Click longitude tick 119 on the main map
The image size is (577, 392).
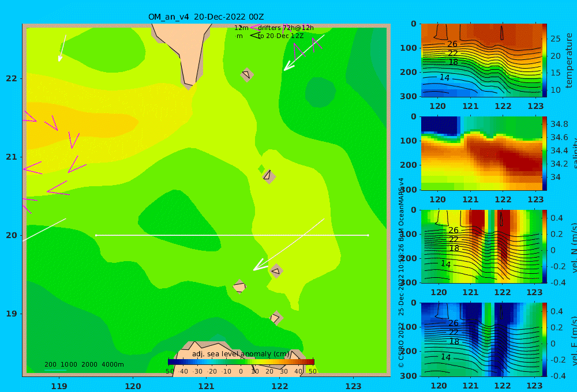click(59, 386)
